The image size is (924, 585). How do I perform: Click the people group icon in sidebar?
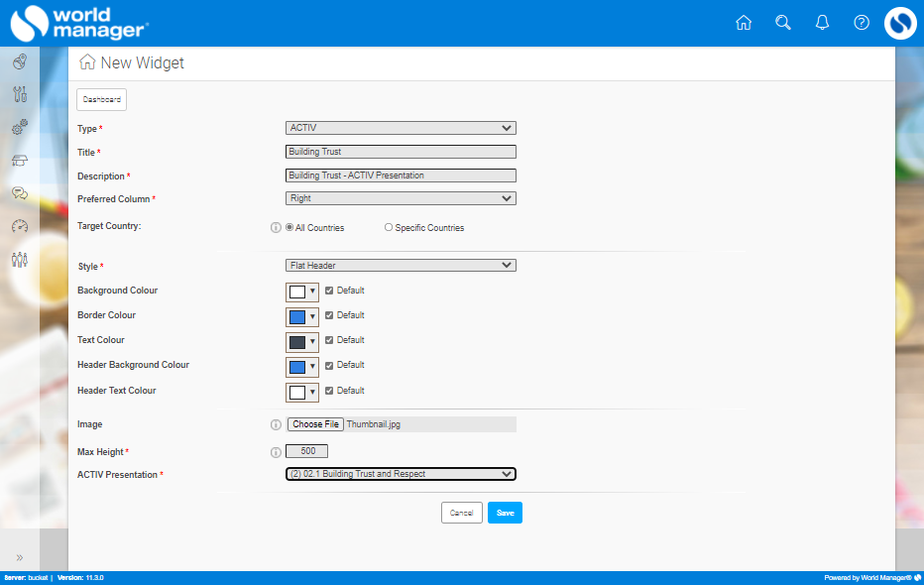19,260
